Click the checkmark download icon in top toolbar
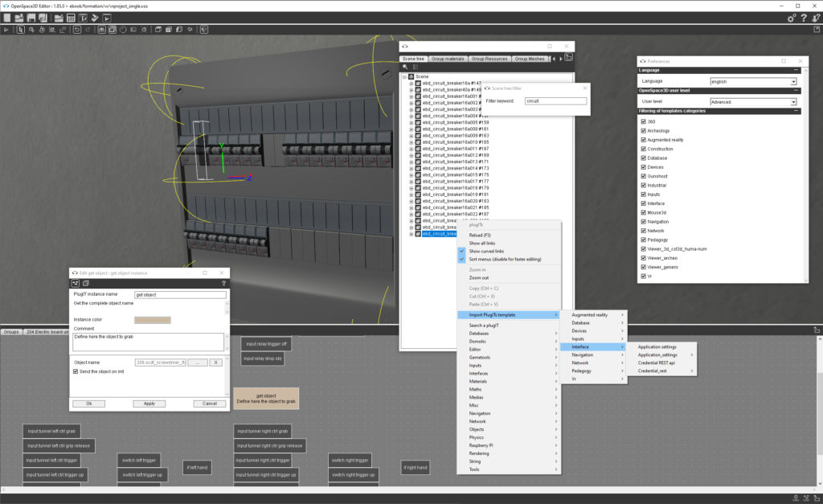The width and height of the screenshot is (823, 504). pyautogui.click(x=95, y=18)
